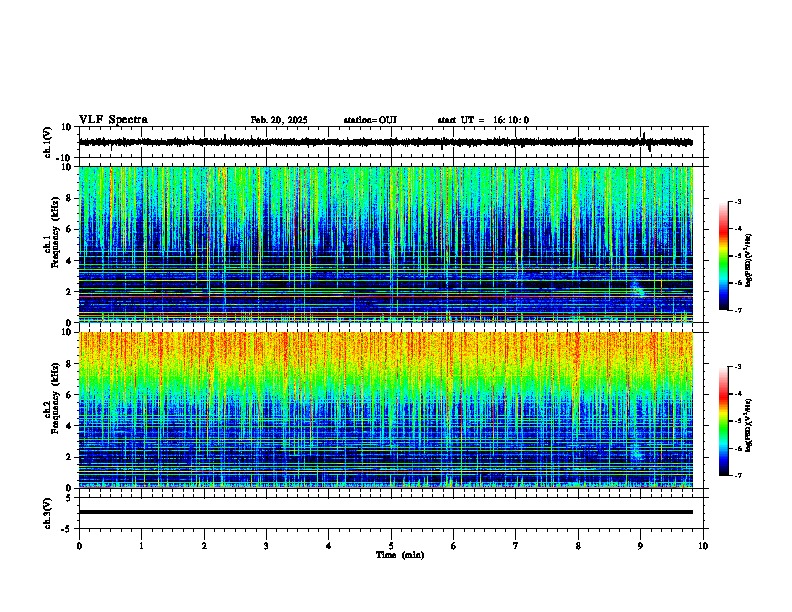Click the "8" kHz tick on ch.1 spectrogram
Viewport: 792px width, 612px height.
pyautogui.click(x=69, y=198)
